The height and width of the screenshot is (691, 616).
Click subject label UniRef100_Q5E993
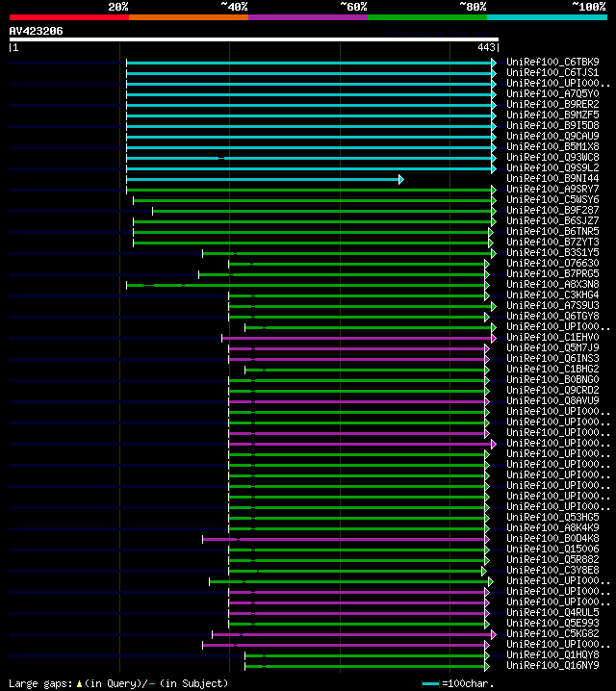click(552, 623)
